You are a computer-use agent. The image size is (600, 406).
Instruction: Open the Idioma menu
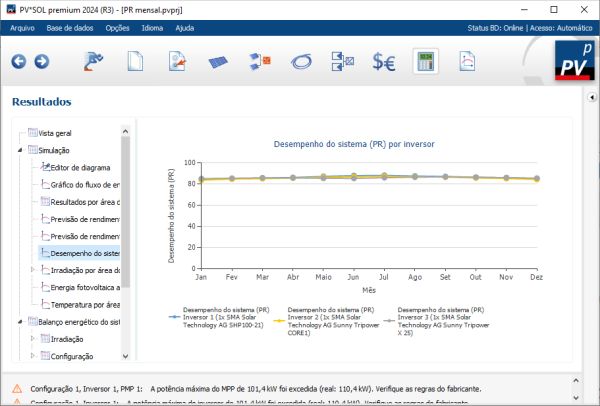tap(154, 27)
